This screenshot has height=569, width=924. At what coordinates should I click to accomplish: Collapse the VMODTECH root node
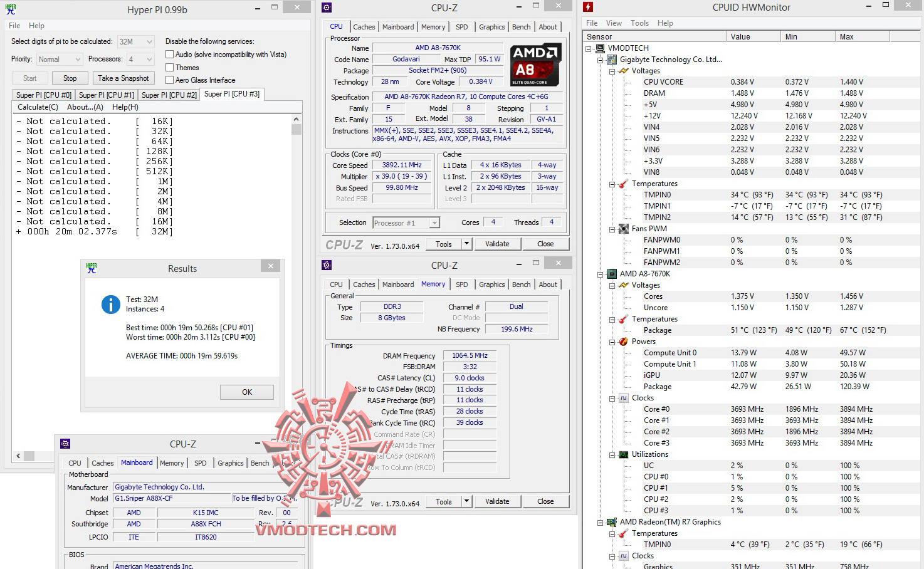tap(588, 48)
